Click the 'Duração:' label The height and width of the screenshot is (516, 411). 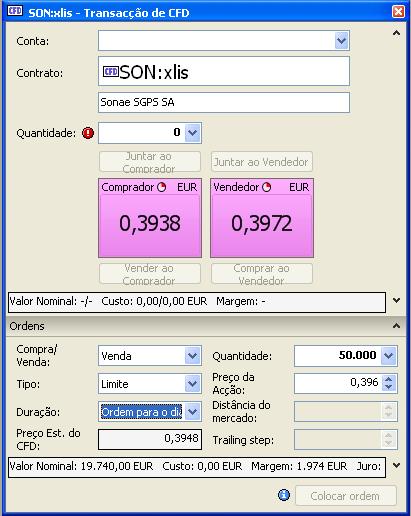pyautogui.click(x=38, y=412)
